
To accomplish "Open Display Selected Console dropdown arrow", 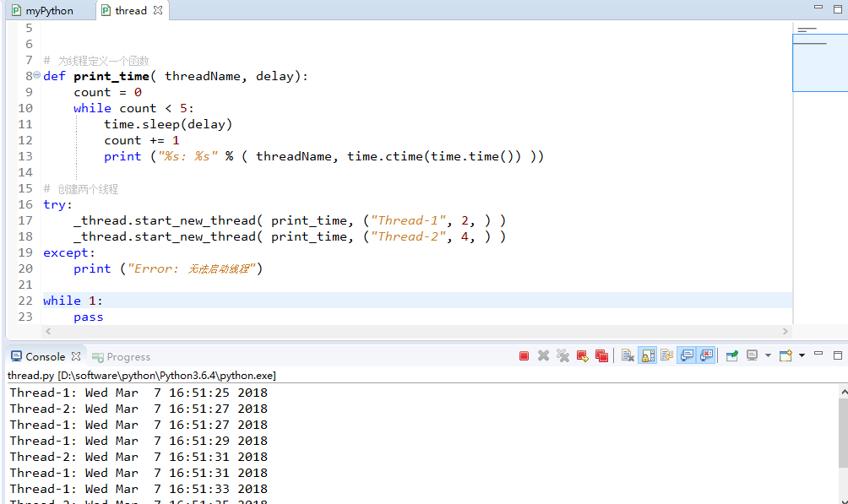I will [x=768, y=355].
